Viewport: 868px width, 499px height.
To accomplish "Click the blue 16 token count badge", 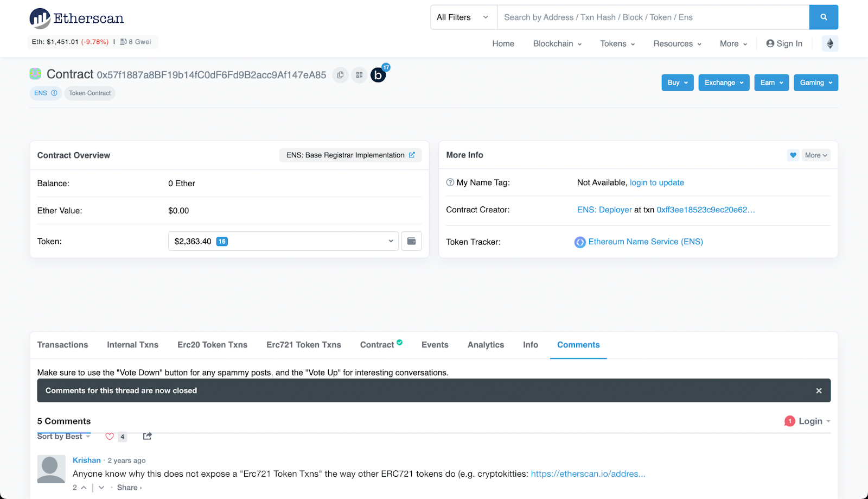I will tap(222, 242).
